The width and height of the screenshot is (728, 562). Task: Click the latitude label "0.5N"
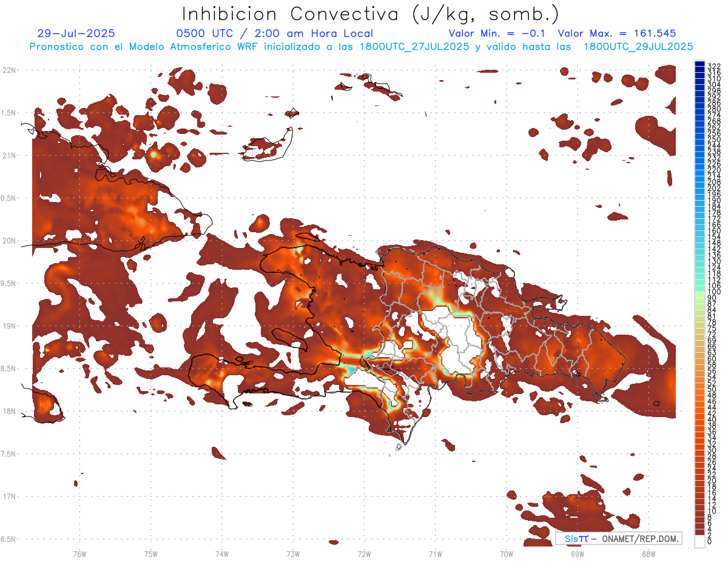(8, 198)
